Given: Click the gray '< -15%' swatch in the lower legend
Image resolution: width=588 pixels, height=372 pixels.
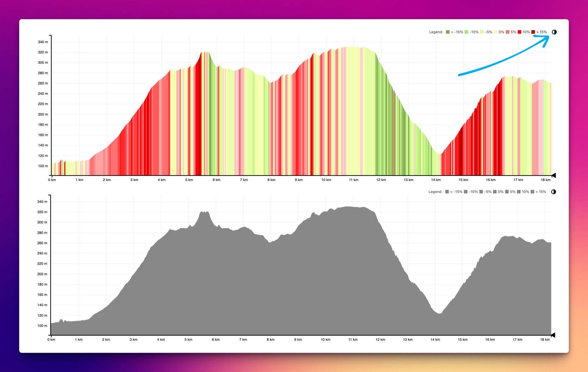Looking at the screenshot, I should click(x=447, y=192).
